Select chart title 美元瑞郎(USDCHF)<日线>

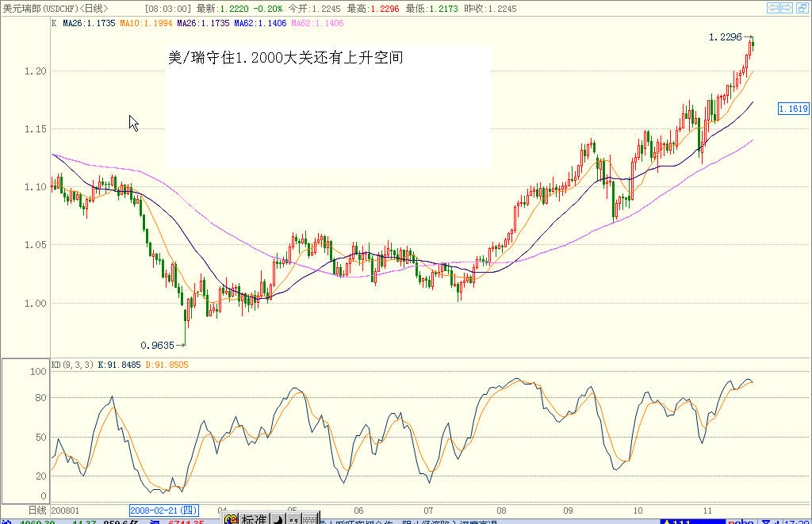pyautogui.click(x=56, y=8)
